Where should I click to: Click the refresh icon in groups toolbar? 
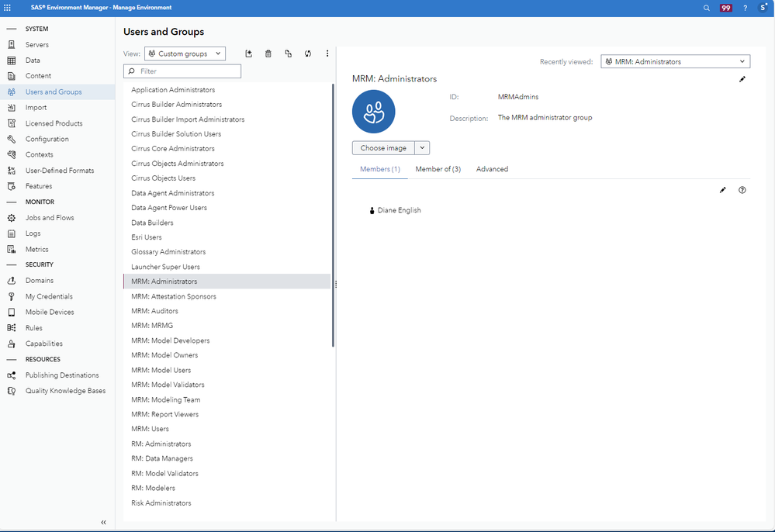pyautogui.click(x=308, y=54)
